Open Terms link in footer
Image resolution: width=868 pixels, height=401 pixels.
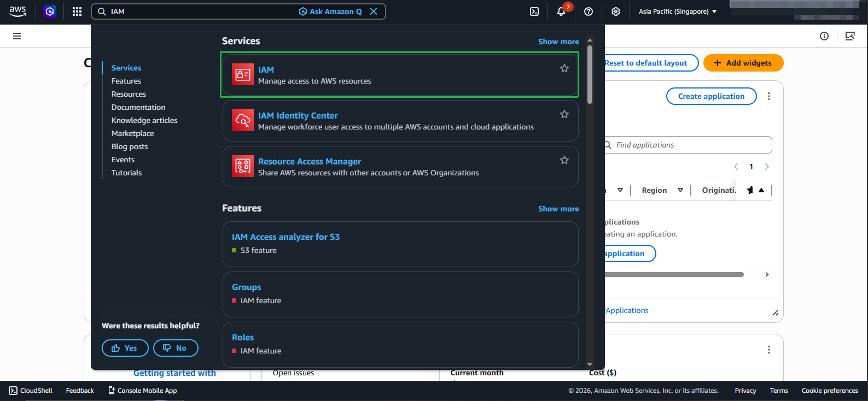point(779,391)
